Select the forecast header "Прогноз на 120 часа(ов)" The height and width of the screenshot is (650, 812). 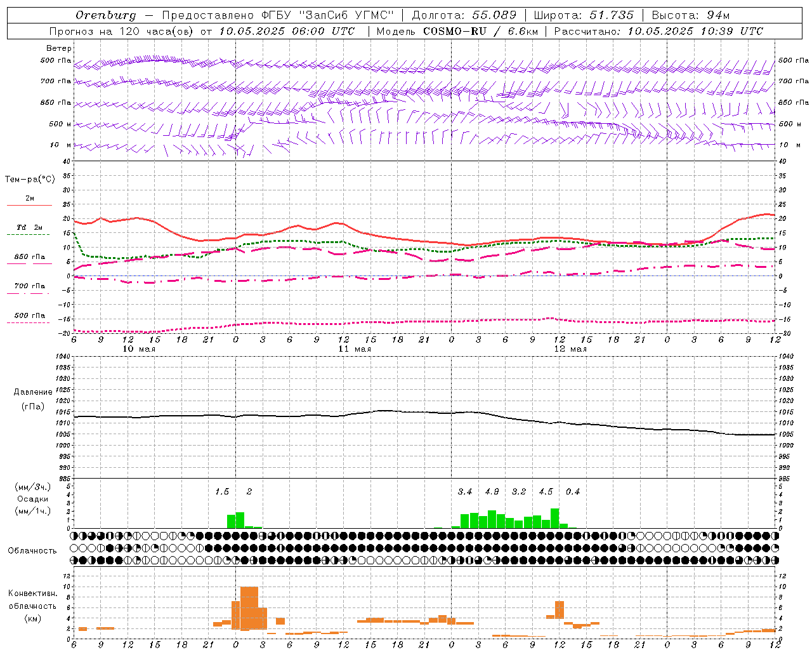pos(122,31)
